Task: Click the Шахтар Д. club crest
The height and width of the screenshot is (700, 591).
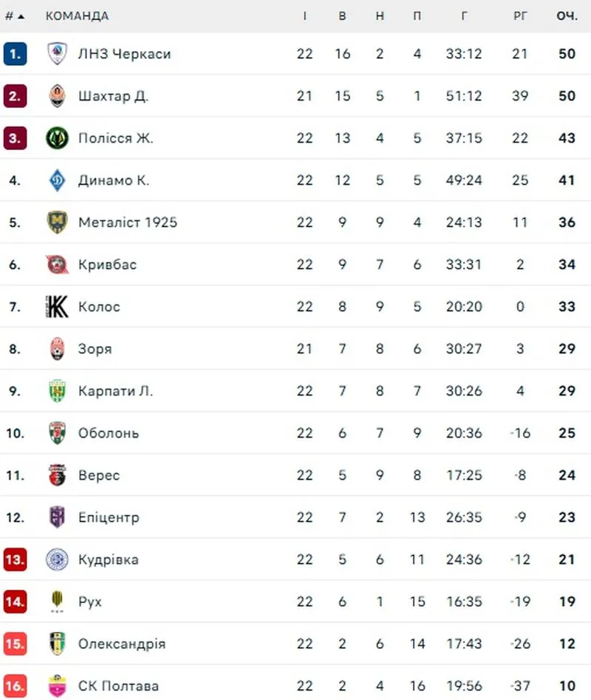Action: click(57, 96)
